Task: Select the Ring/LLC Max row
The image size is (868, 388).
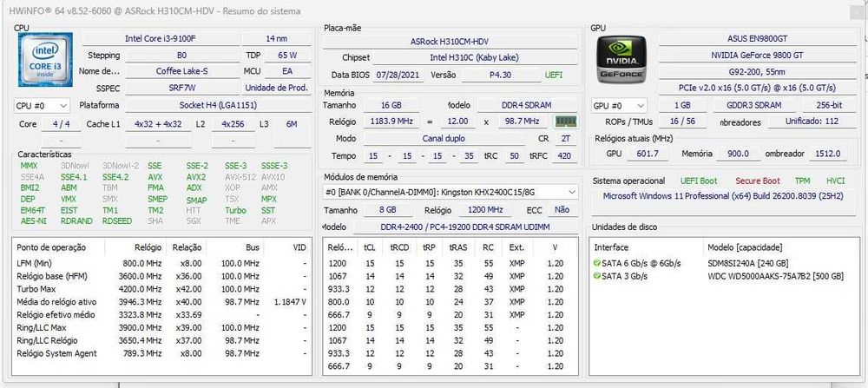Action: (x=161, y=327)
